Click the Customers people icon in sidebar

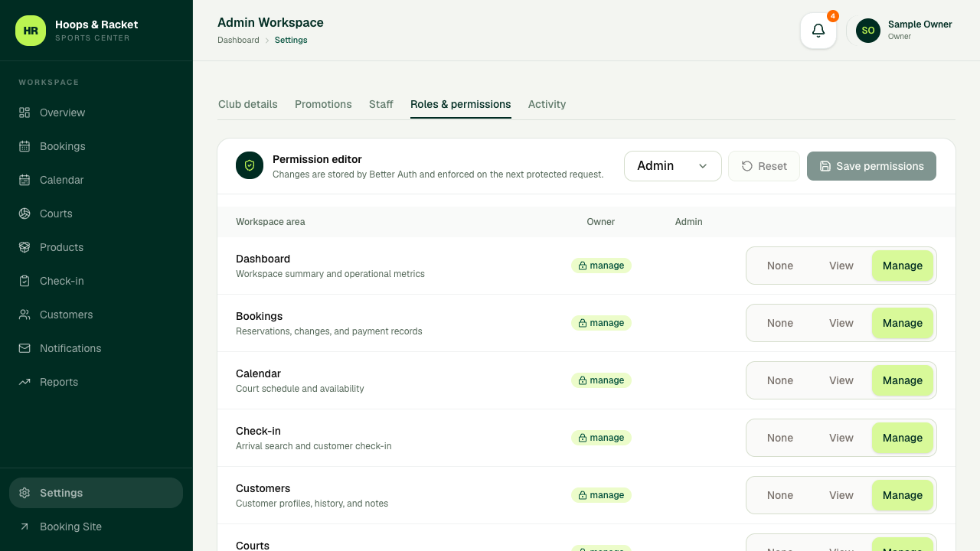[24, 315]
